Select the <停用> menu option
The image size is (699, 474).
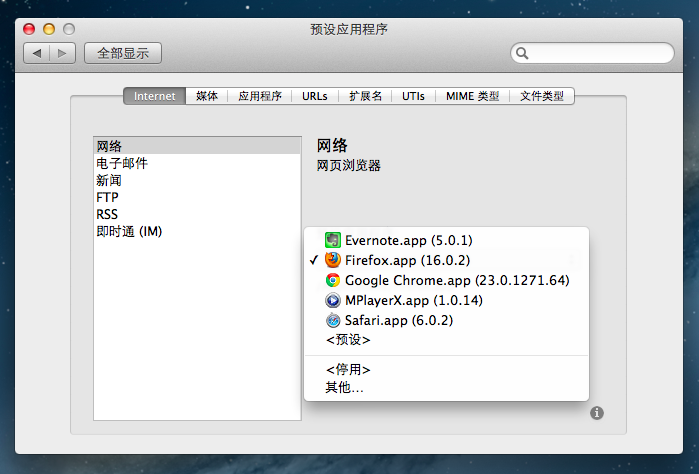click(446, 369)
